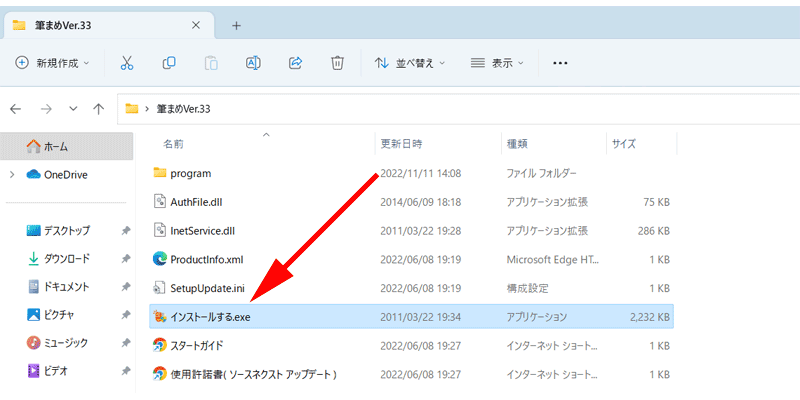Select the SetupUpdate.ini file
This screenshot has width=800, height=400.
(411, 288)
